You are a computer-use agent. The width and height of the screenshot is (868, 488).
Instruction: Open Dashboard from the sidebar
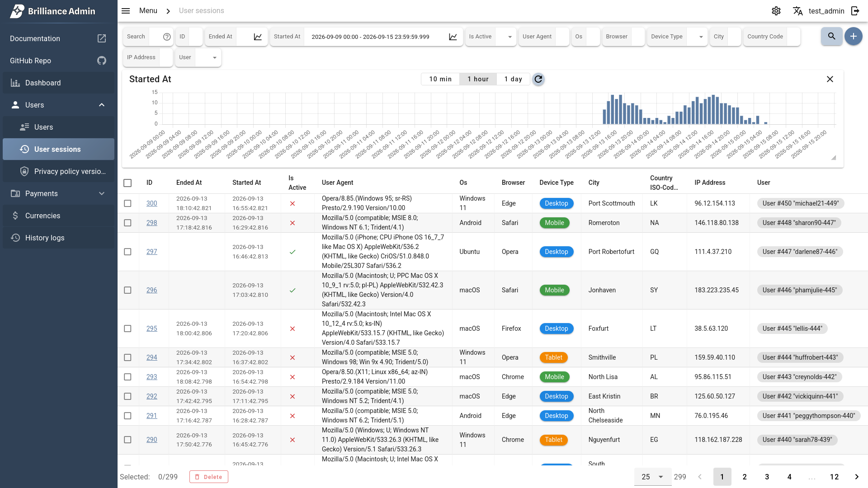[x=59, y=83]
